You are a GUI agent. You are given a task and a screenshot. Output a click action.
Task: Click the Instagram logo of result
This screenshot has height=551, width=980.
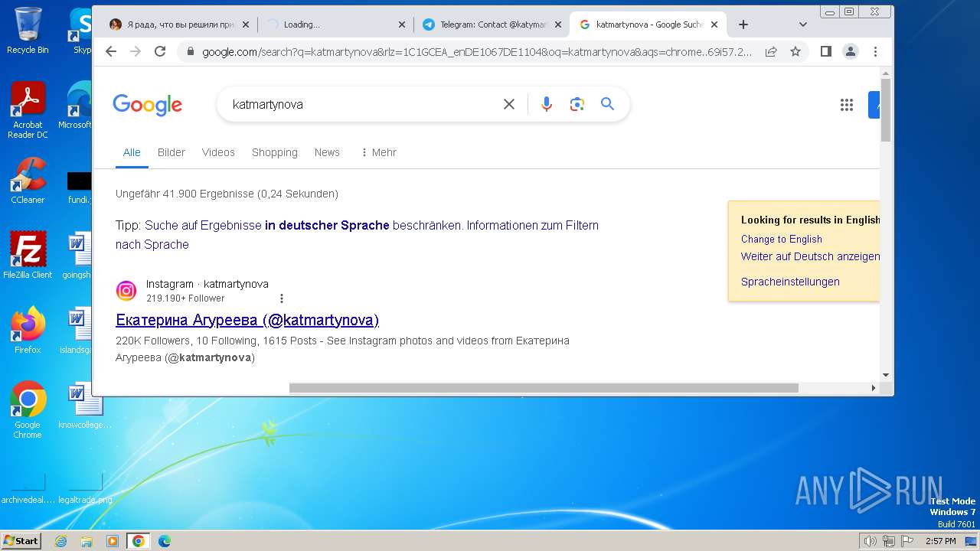click(126, 291)
